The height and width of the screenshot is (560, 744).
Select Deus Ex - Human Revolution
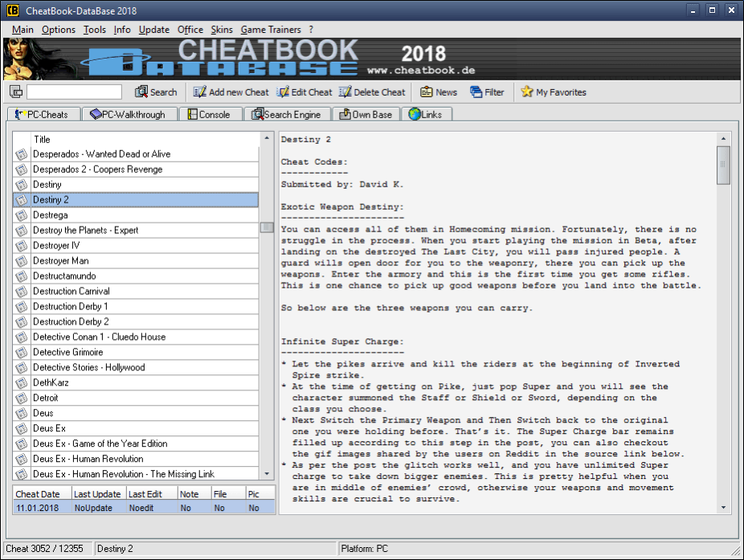[x=136, y=459]
